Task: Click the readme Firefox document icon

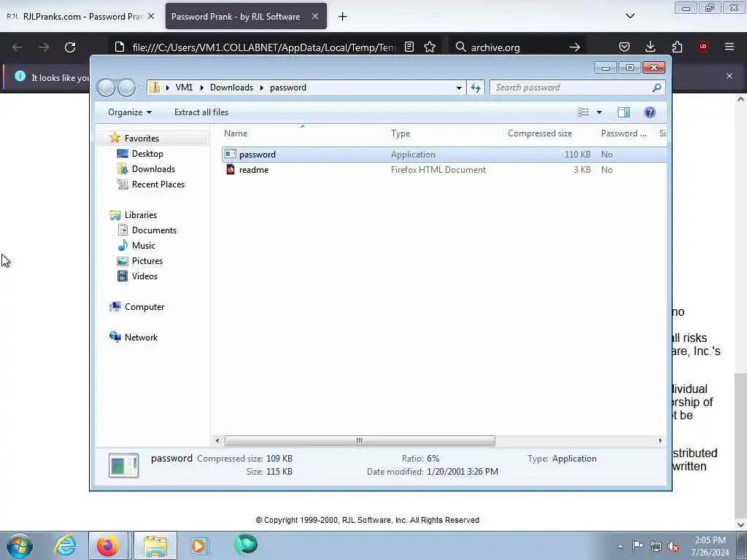Action: (x=231, y=169)
